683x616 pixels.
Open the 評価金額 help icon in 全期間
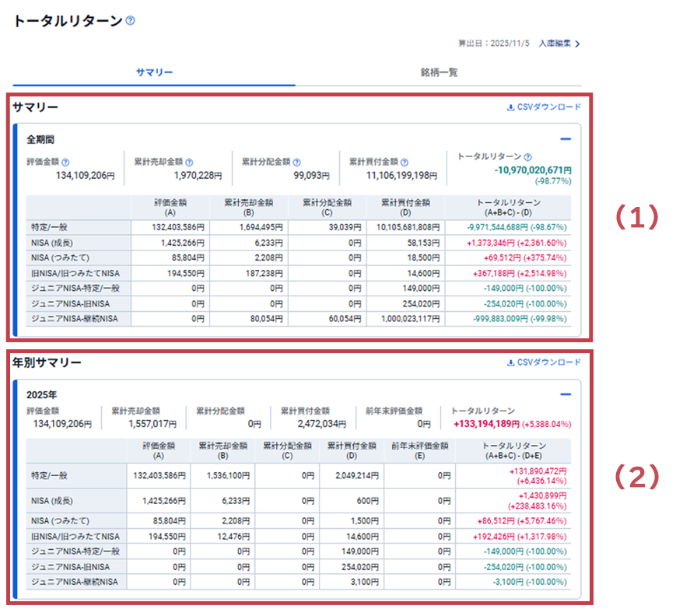pyautogui.click(x=65, y=163)
